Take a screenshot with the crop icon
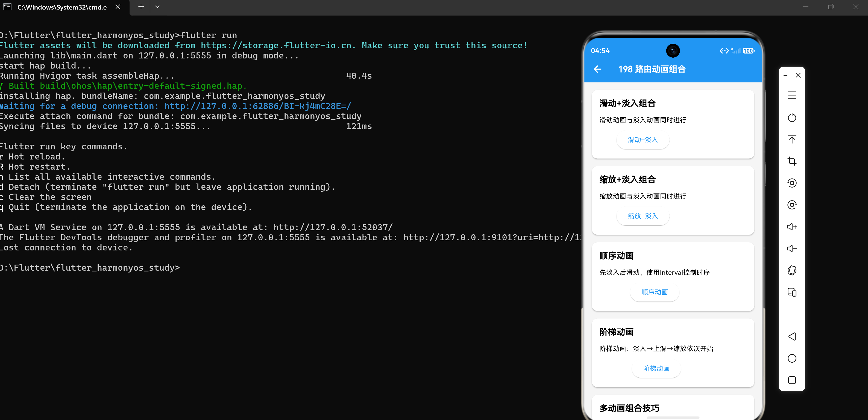This screenshot has height=420, width=868. pyautogui.click(x=792, y=161)
